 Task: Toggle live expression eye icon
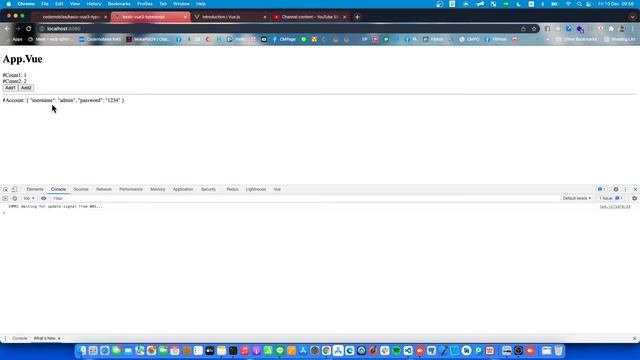(44, 198)
